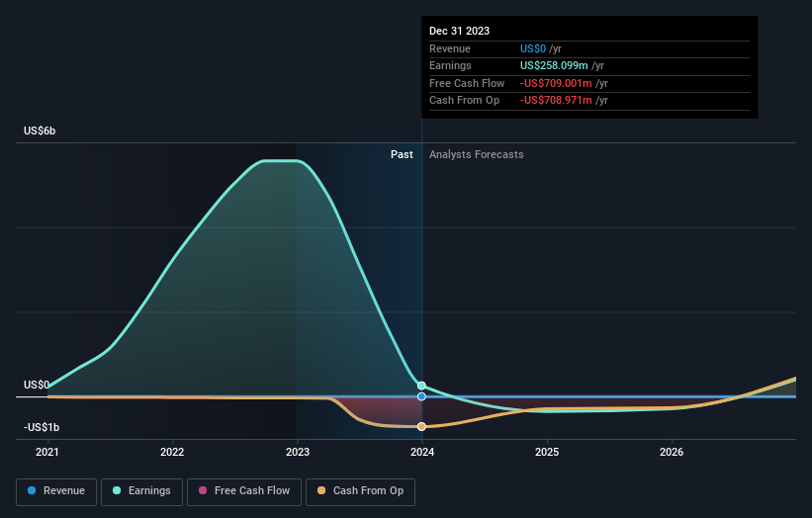Click the 2023 axis label
The width and height of the screenshot is (812, 518).
[298, 453]
